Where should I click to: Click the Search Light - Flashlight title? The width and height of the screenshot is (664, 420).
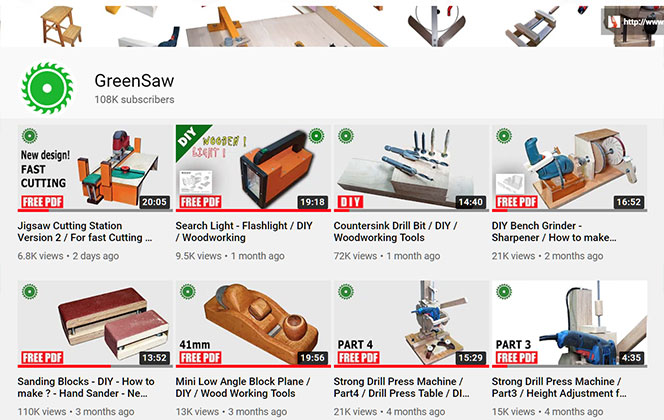tap(244, 232)
